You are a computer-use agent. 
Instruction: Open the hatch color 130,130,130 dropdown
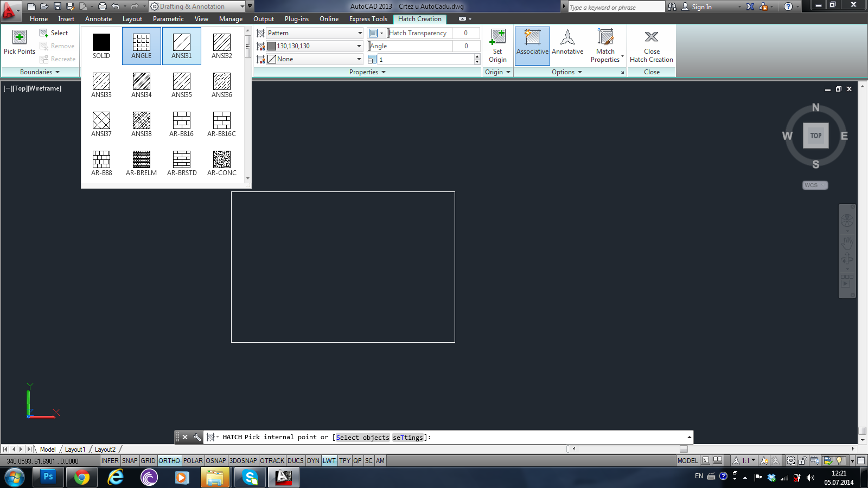[x=315, y=46]
